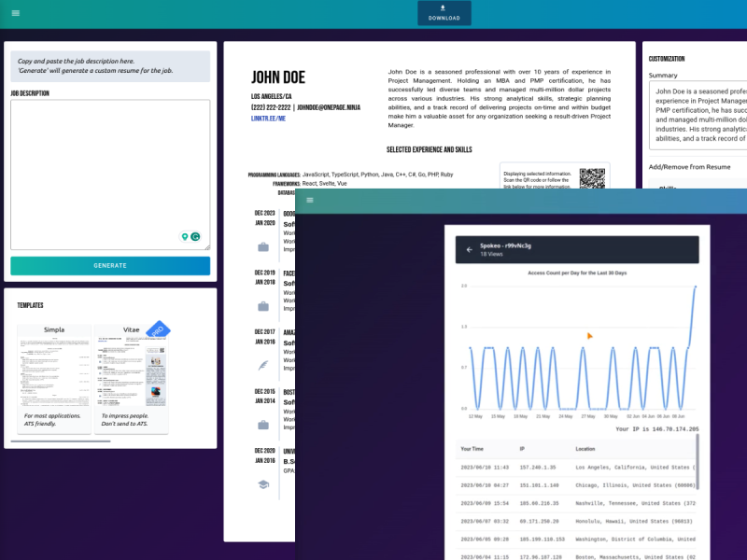747x560 pixels.
Task: Click briefcase icon beside Dec 2023 entry
Action: 263,247
